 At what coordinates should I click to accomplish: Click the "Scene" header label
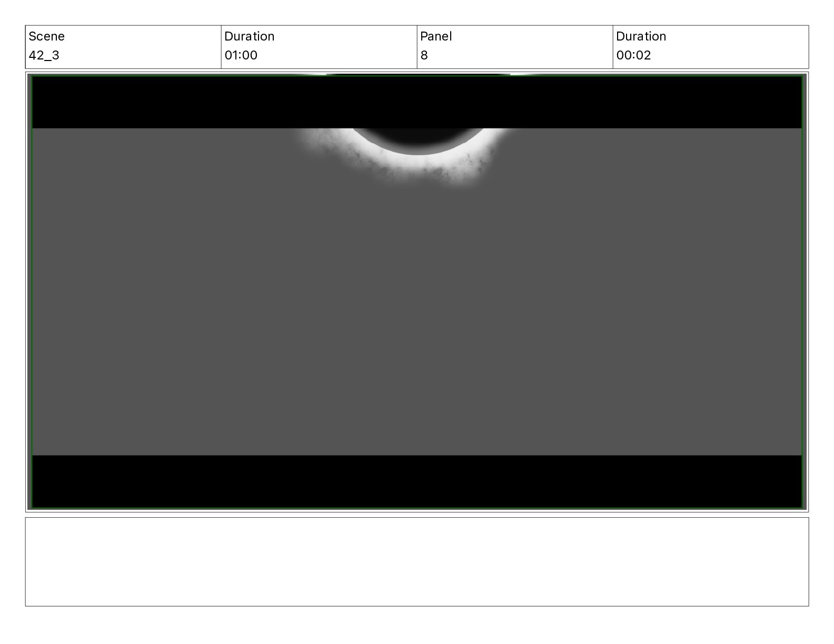[x=46, y=36]
